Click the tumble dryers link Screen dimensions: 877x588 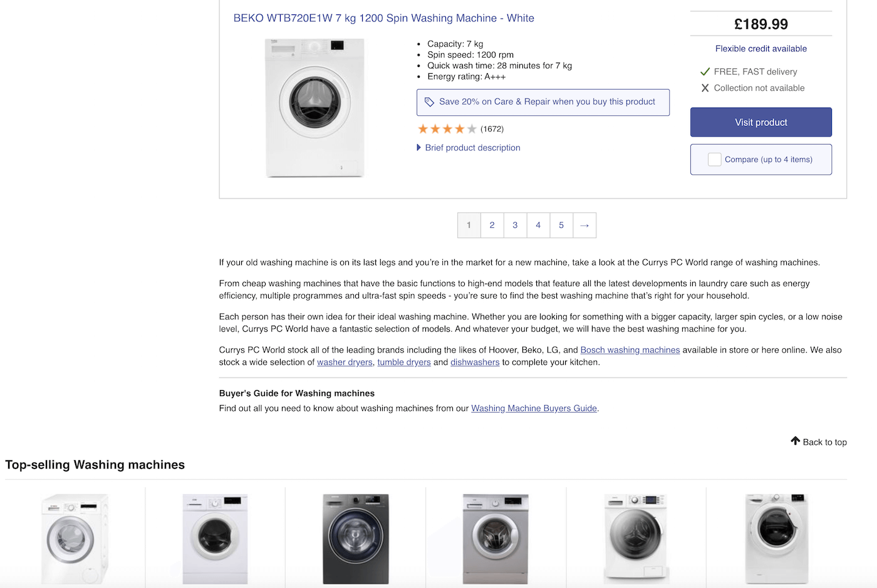[x=403, y=362]
